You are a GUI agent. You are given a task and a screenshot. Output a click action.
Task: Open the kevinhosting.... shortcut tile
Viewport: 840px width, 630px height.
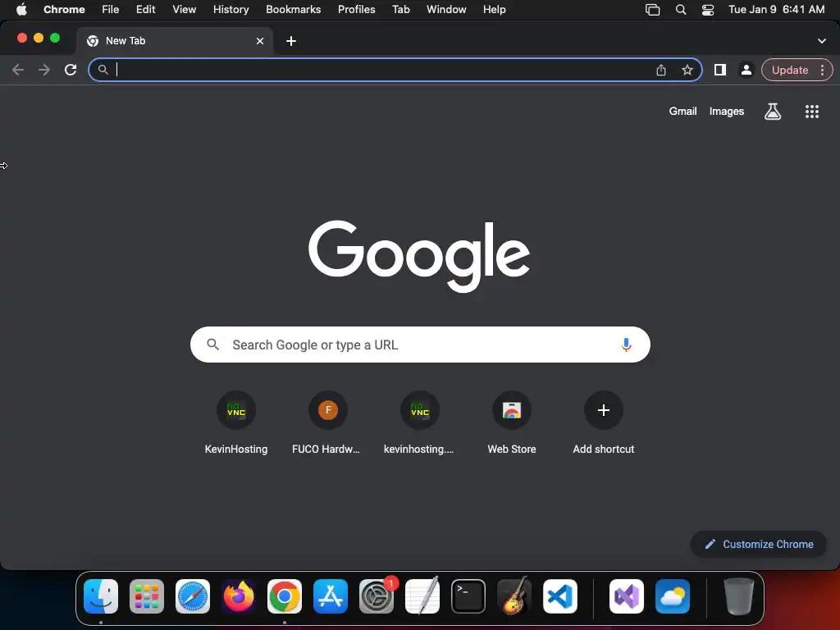[x=419, y=423]
